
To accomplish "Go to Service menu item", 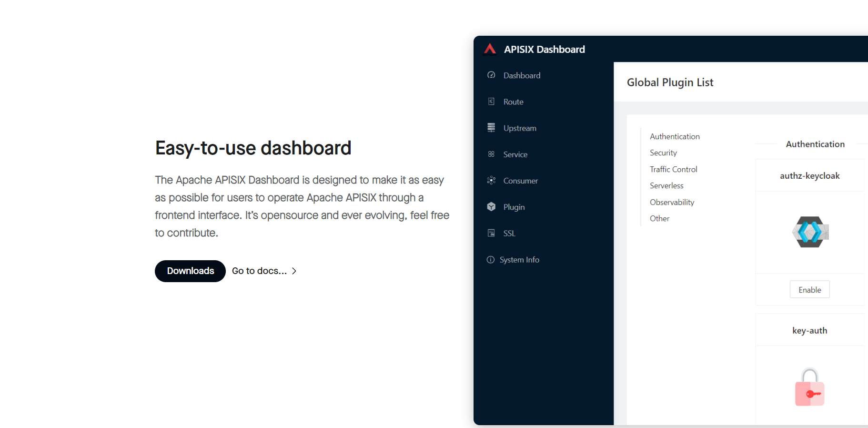I will 515,154.
